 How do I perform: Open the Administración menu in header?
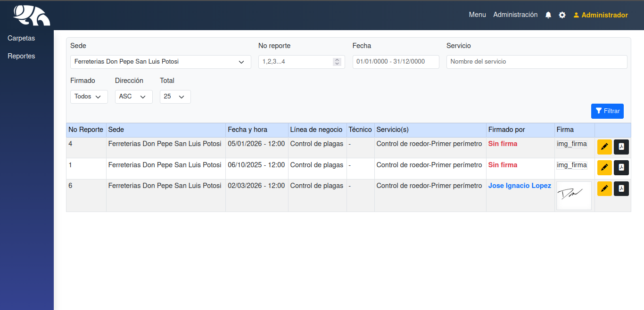pos(515,15)
